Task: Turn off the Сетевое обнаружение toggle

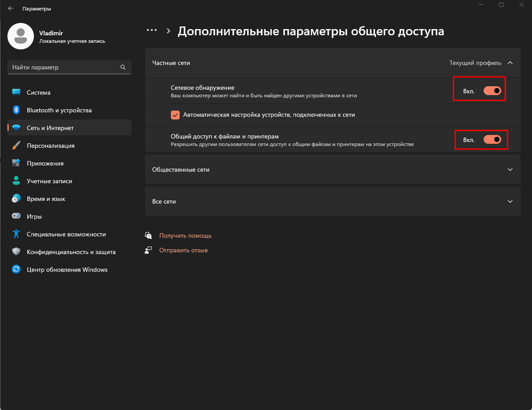Action: pyautogui.click(x=493, y=90)
